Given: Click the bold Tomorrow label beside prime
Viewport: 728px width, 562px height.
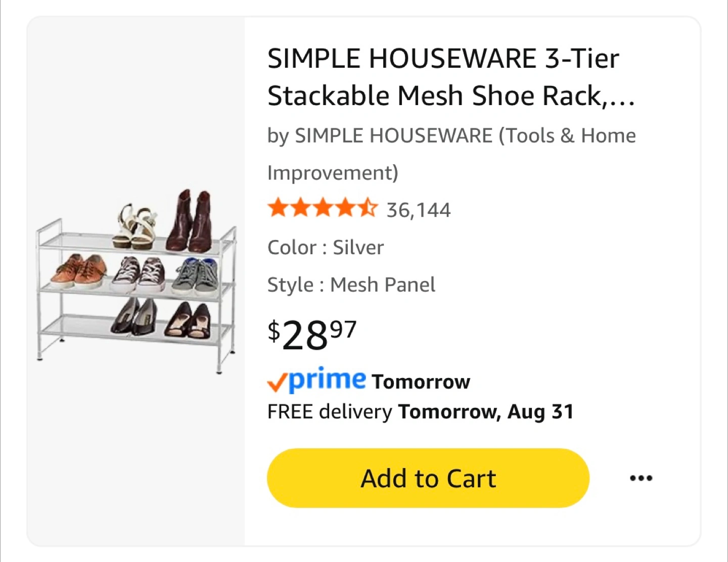Looking at the screenshot, I should [x=421, y=382].
